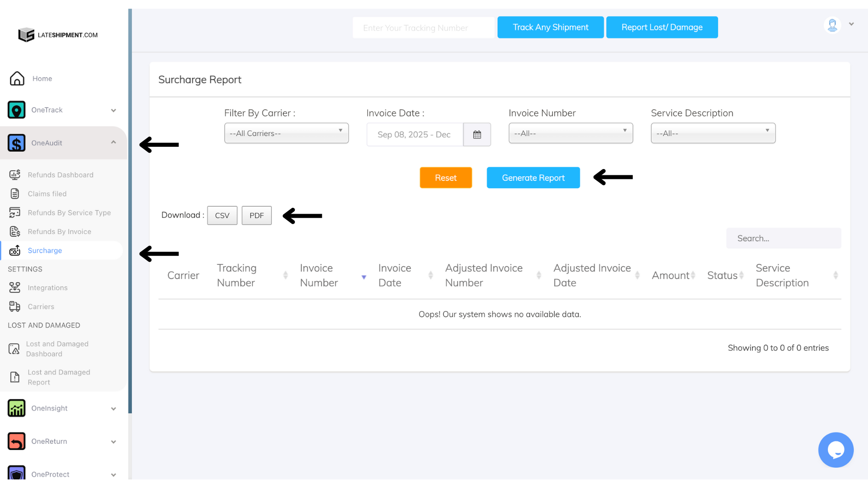Click the Home house icon
The height and width of the screenshot is (488, 868).
tap(17, 79)
